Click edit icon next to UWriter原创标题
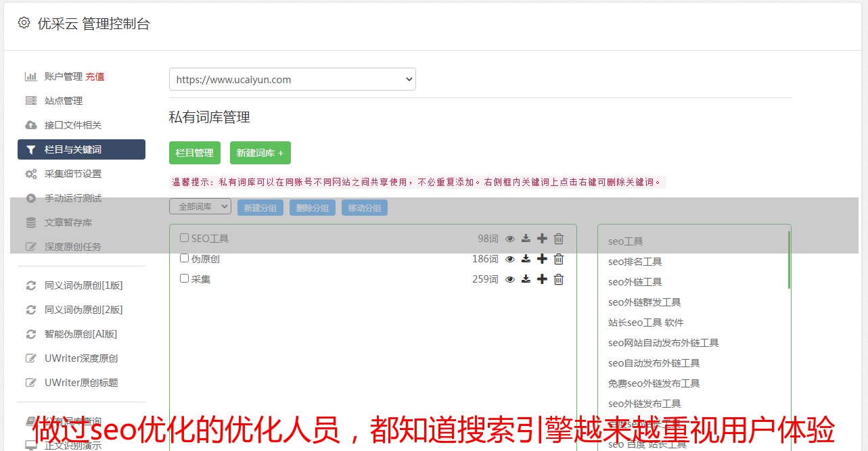This screenshot has height=451, width=868. (x=31, y=383)
